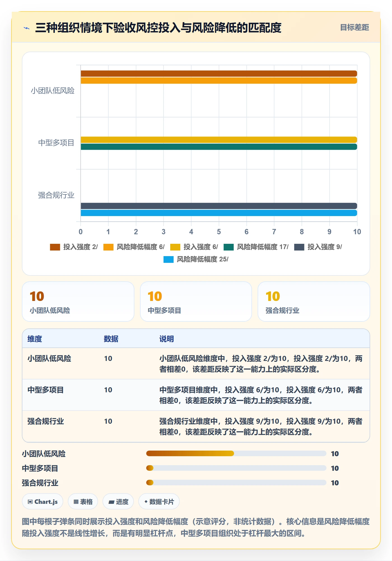
Task: Click the 数据卡片 tag chip
Action: [159, 502]
